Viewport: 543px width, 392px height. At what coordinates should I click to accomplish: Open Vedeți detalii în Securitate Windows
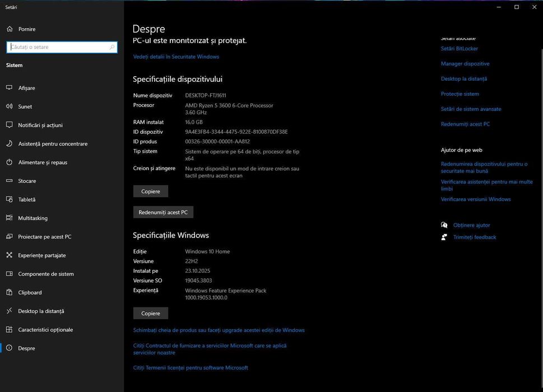click(176, 57)
